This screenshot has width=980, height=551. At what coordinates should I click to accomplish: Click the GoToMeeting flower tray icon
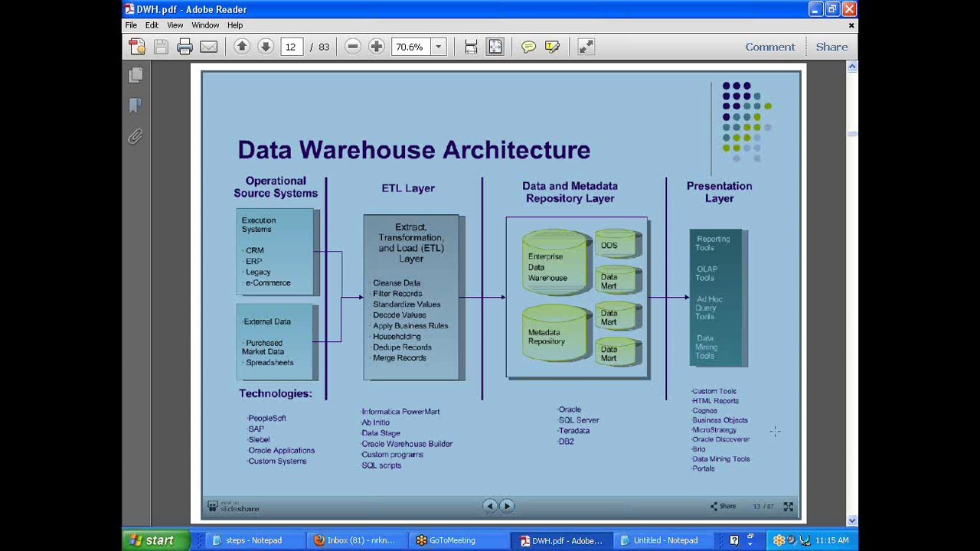pyautogui.click(x=779, y=540)
